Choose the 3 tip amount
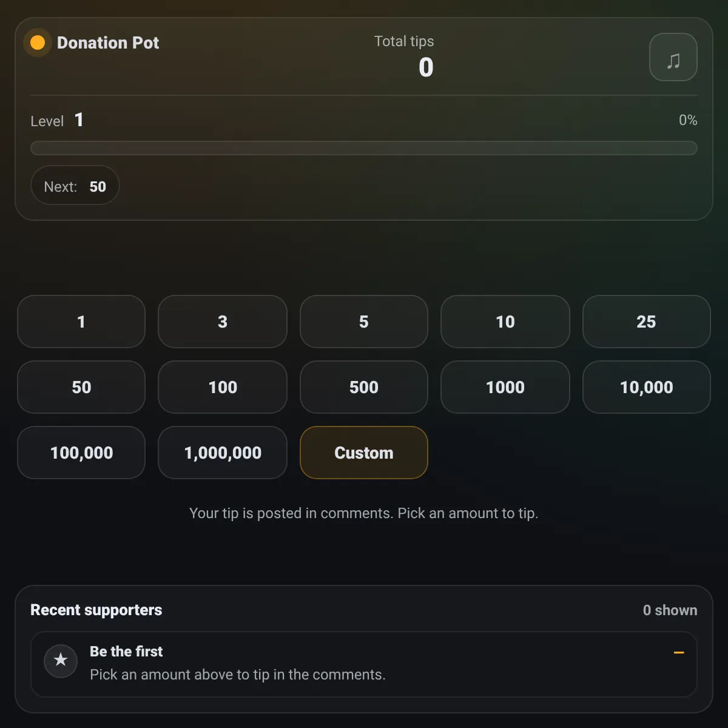 coord(223,322)
